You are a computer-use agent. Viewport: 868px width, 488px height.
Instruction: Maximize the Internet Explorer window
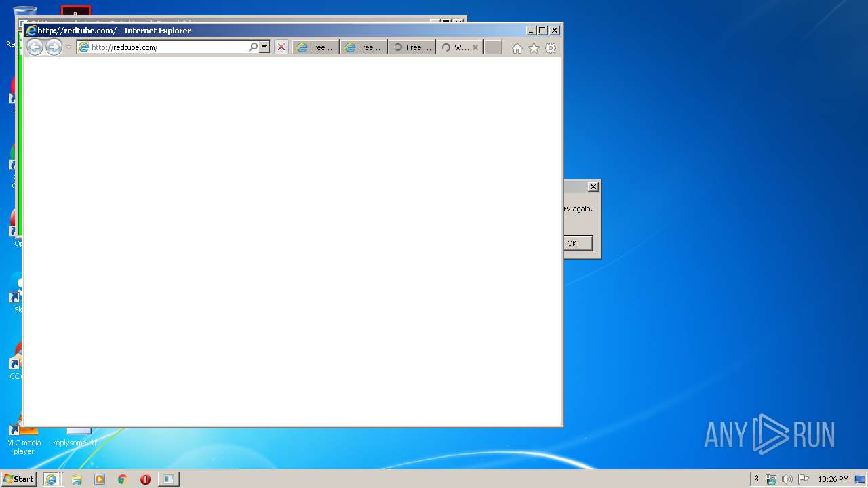(x=542, y=30)
